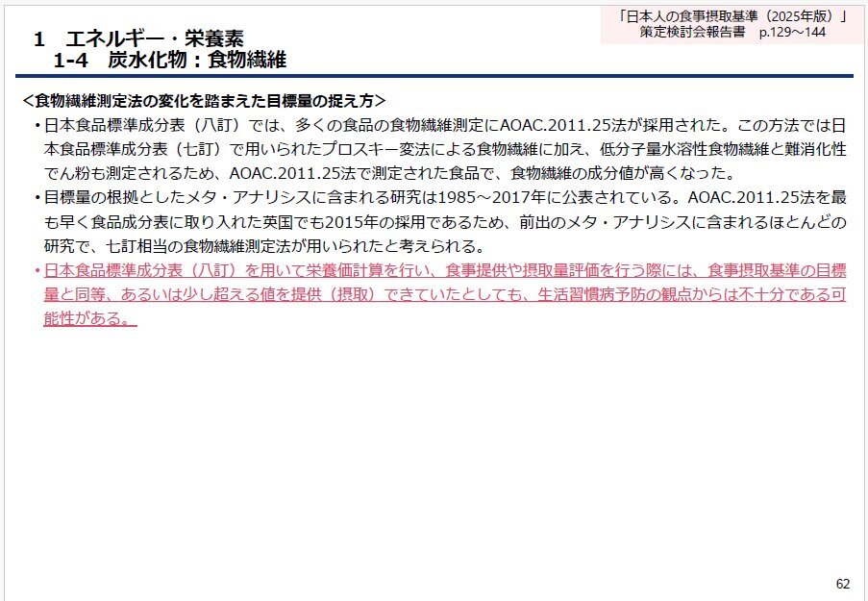
Task: Click the line starting 研究で、七訂相当の食物繊維測定法
Action: click(264, 246)
